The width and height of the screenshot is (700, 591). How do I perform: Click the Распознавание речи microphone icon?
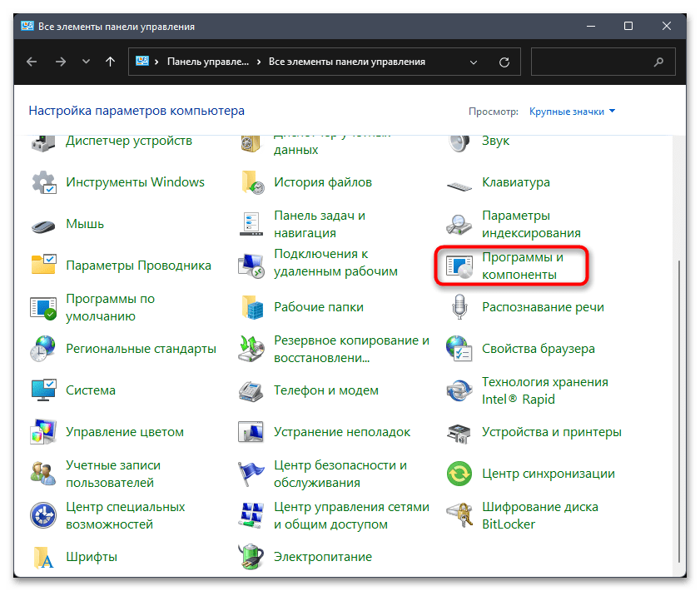pyautogui.click(x=459, y=307)
